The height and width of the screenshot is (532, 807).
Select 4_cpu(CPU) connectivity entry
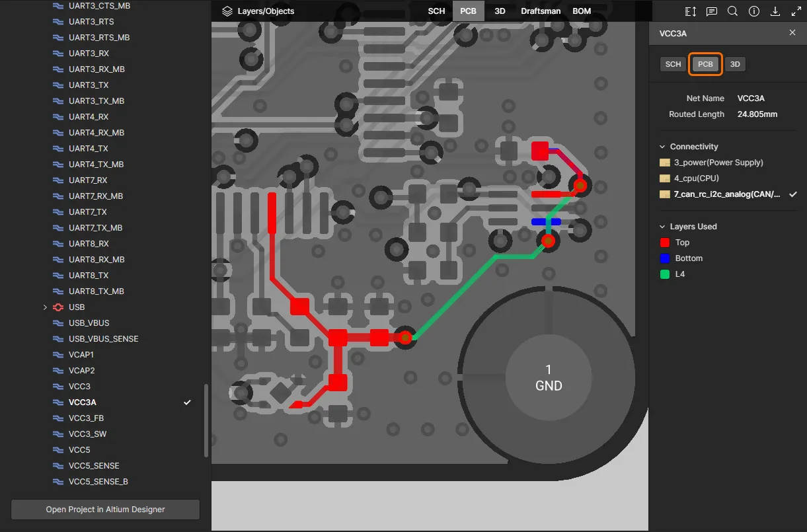click(x=697, y=178)
